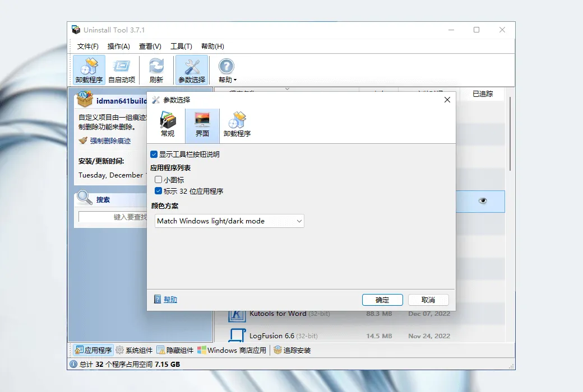Click help book icon beside 帮助 link
The height and width of the screenshot is (392, 583).
[x=158, y=300]
